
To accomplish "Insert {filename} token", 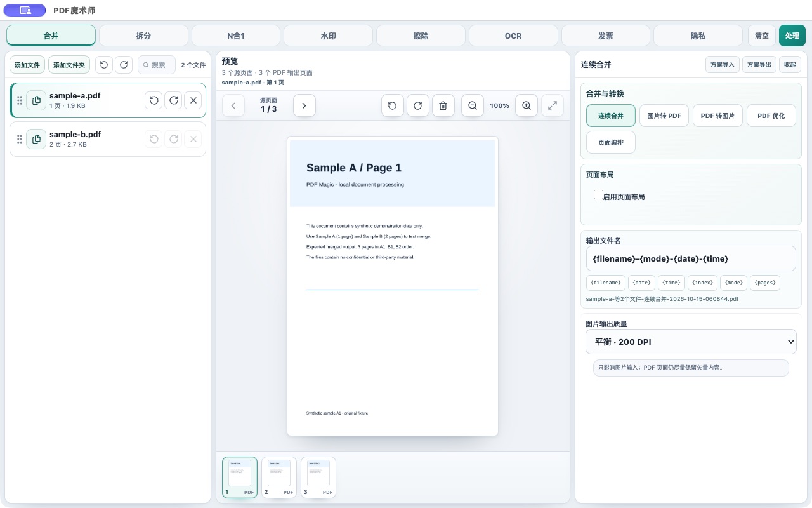I will (606, 283).
